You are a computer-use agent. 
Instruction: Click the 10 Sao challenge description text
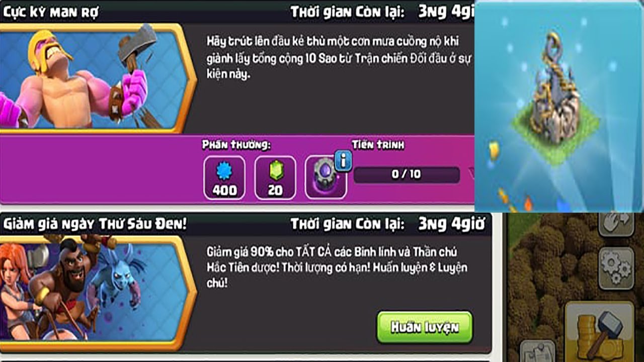click(x=340, y=58)
